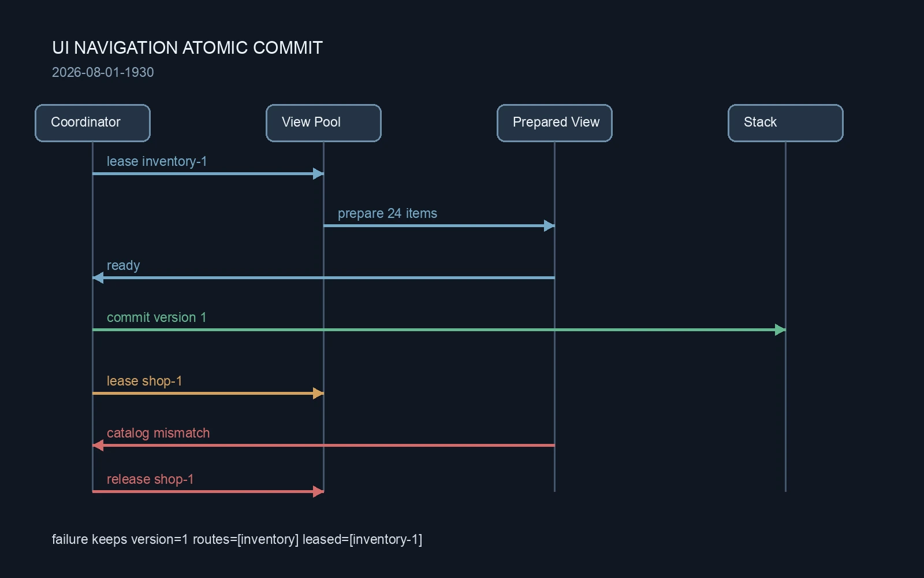Image resolution: width=924 pixels, height=578 pixels.
Task: Click the 'lease inventory-1' message label
Action: pyautogui.click(x=157, y=161)
